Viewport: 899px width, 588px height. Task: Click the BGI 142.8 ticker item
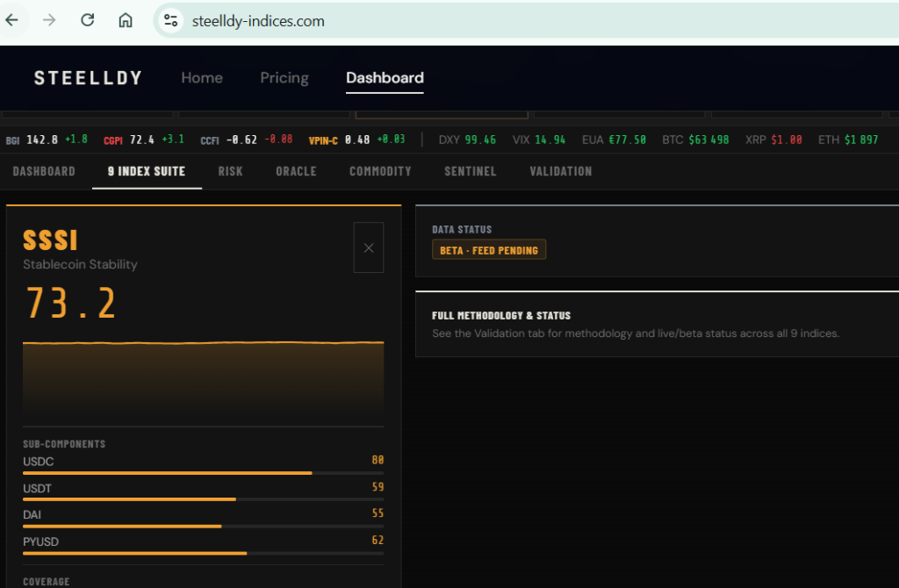tap(47, 140)
